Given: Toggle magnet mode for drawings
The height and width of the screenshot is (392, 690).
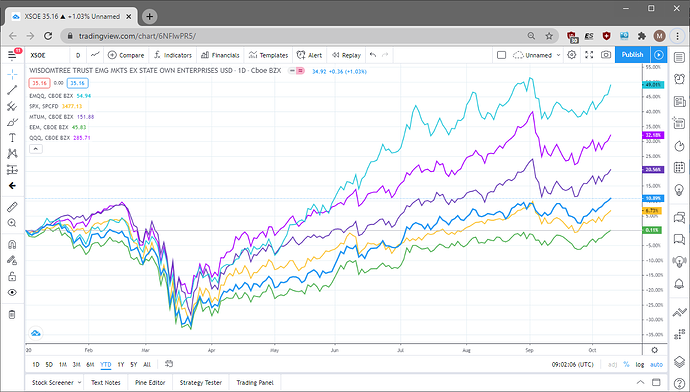Looking at the screenshot, I should coord(12,245).
